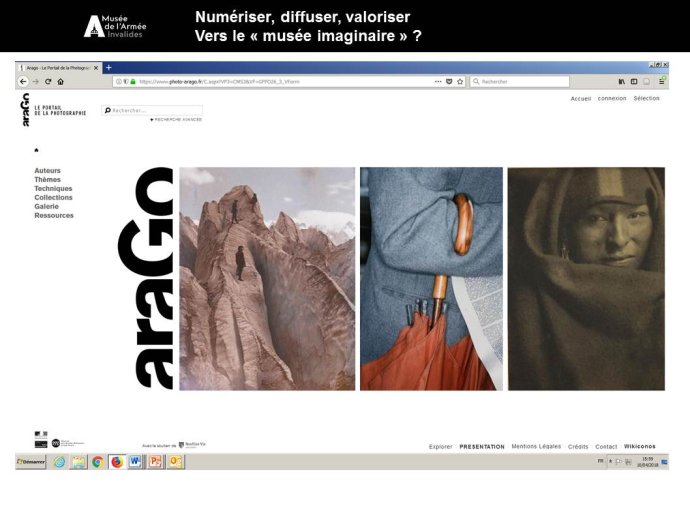
Task: Click the Explorer footer link
Action: (440, 447)
